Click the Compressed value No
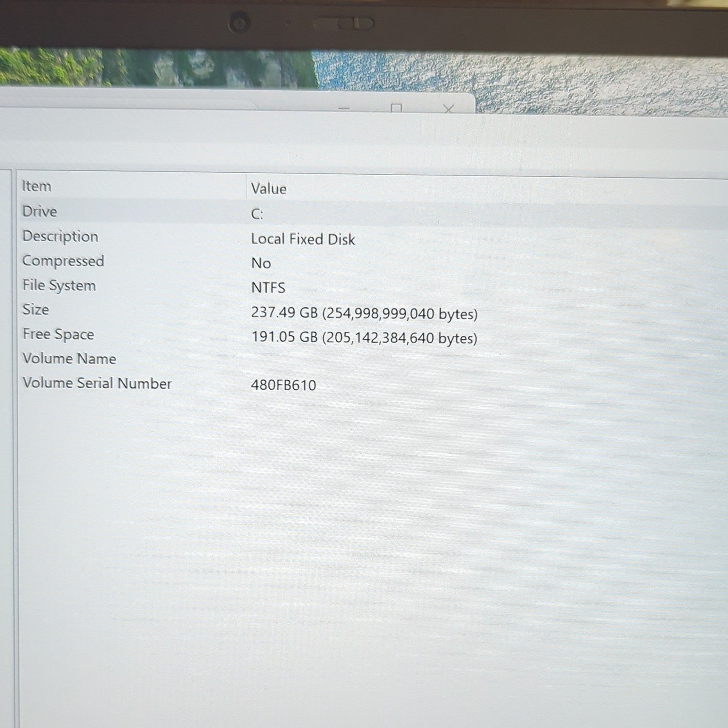The width and height of the screenshot is (728, 728). pos(261,263)
